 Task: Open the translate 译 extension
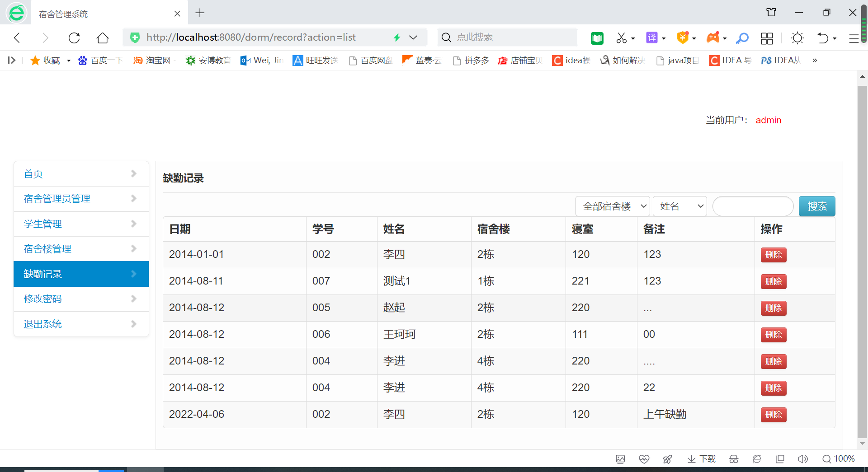point(652,37)
